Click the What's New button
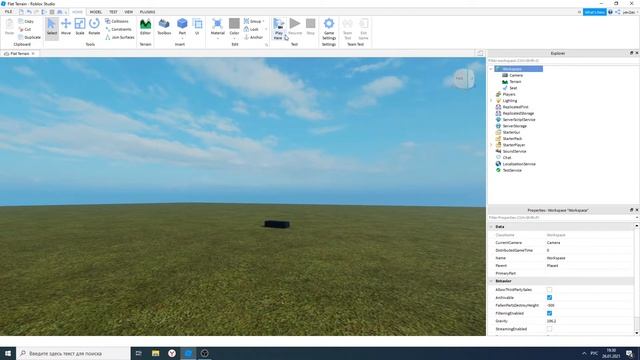640x360 pixels. 594,12
